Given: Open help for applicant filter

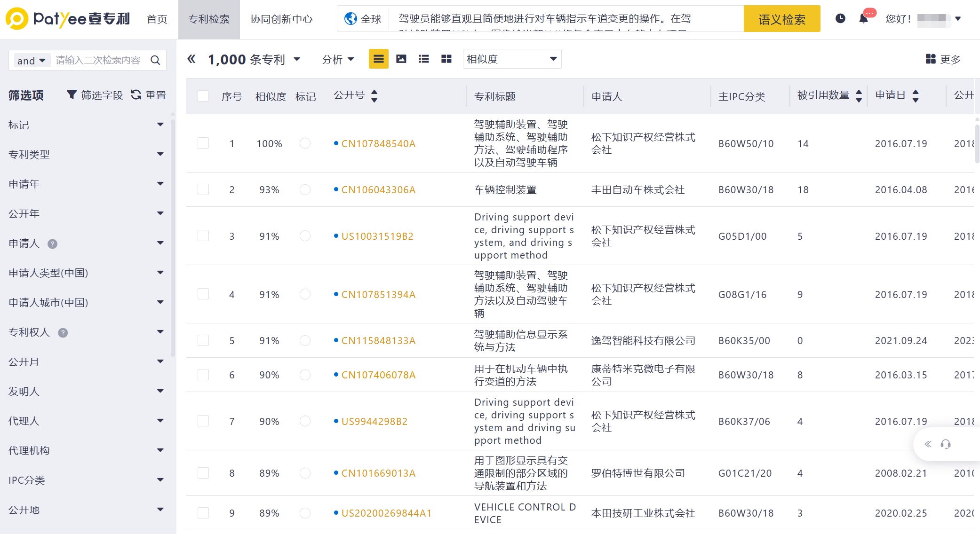Looking at the screenshot, I should [53, 243].
